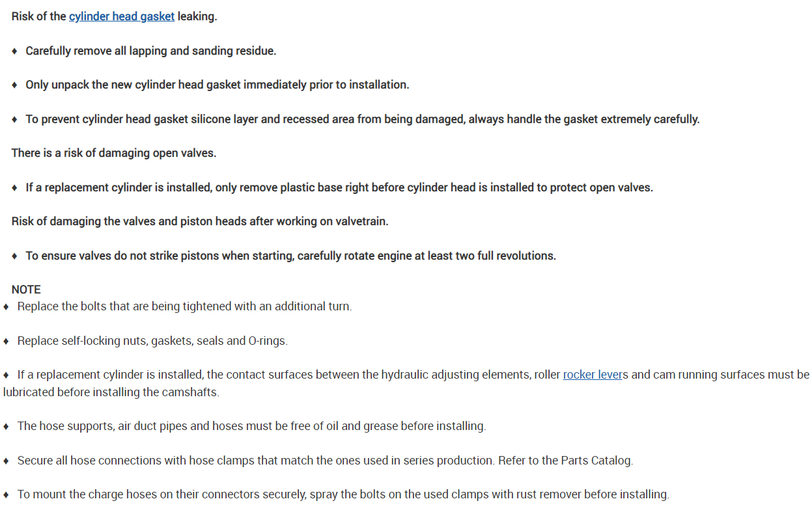
Task: Click the diamond bullet before "The hose supports"
Action: coord(6,427)
